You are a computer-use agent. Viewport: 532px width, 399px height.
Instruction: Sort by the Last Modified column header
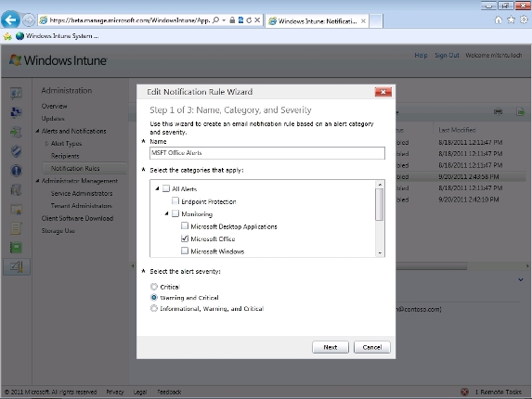(x=457, y=130)
